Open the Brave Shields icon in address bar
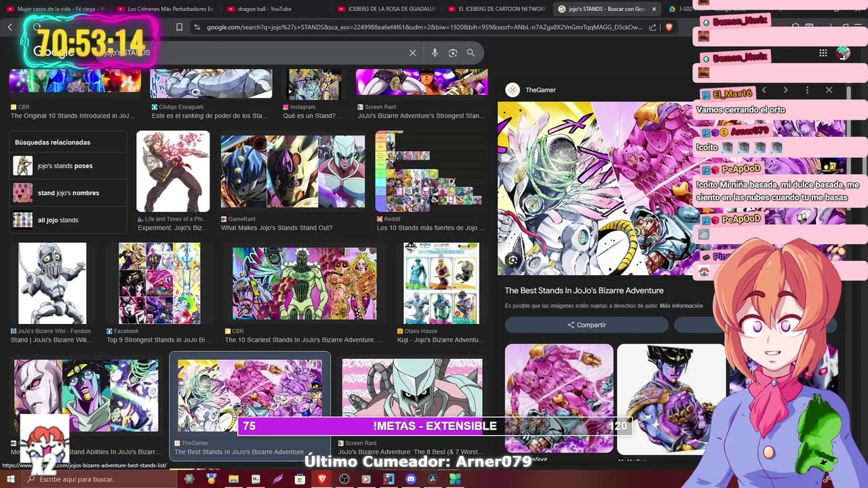This screenshot has width=868, height=488. pos(669,27)
